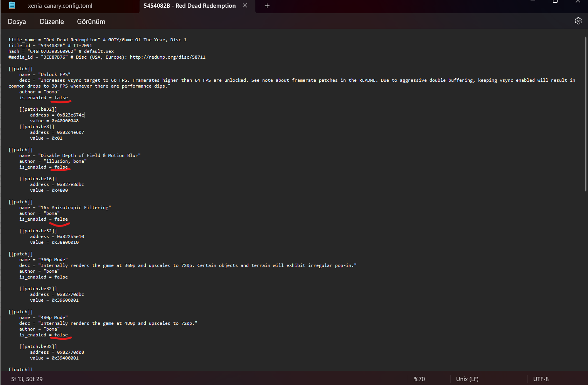The width and height of the screenshot is (588, 385).
Task: Click the Notepad icon on first tab
Action: pyautogui.click(x=12, y=5)
